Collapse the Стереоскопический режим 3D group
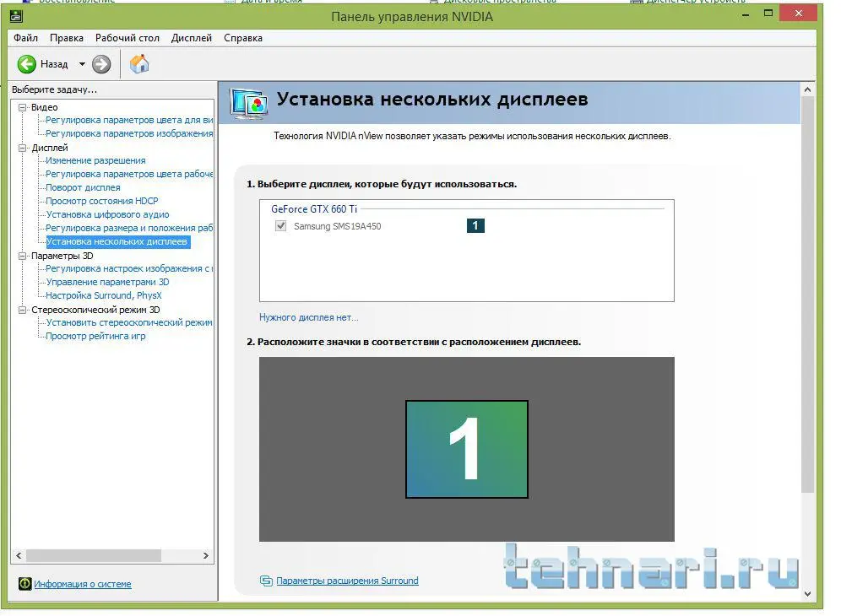Image resolution: width=841 pixels, height=616 pixels. click(x=23, y=310)
